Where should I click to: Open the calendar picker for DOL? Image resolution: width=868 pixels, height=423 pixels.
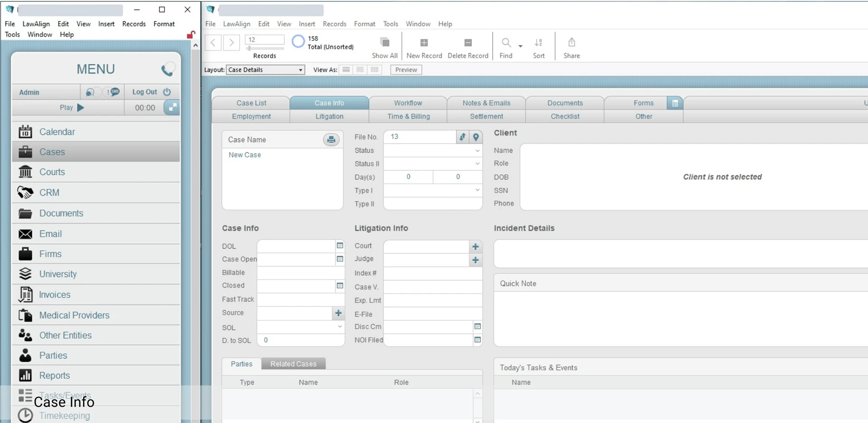340,246
